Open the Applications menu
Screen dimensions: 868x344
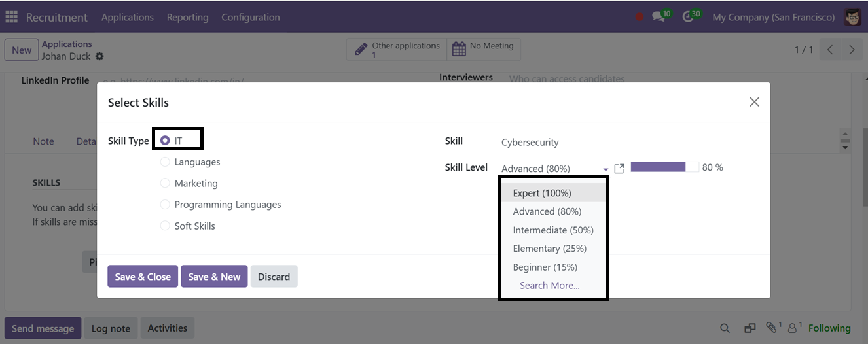coord(127,17)
